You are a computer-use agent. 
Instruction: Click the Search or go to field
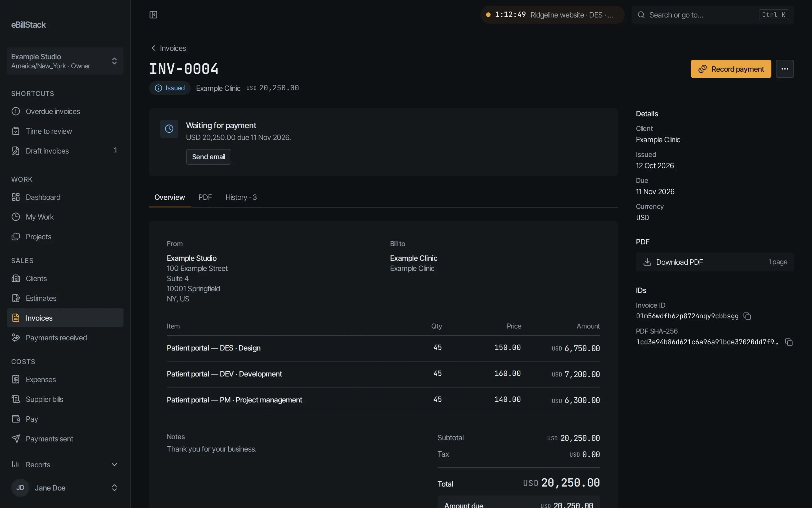tap(713, 15)
